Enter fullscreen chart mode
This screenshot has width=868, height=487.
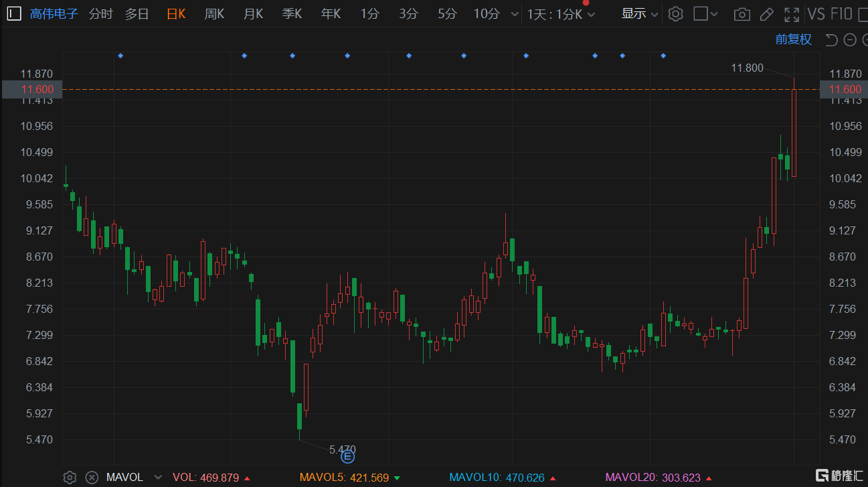[792, 14]
